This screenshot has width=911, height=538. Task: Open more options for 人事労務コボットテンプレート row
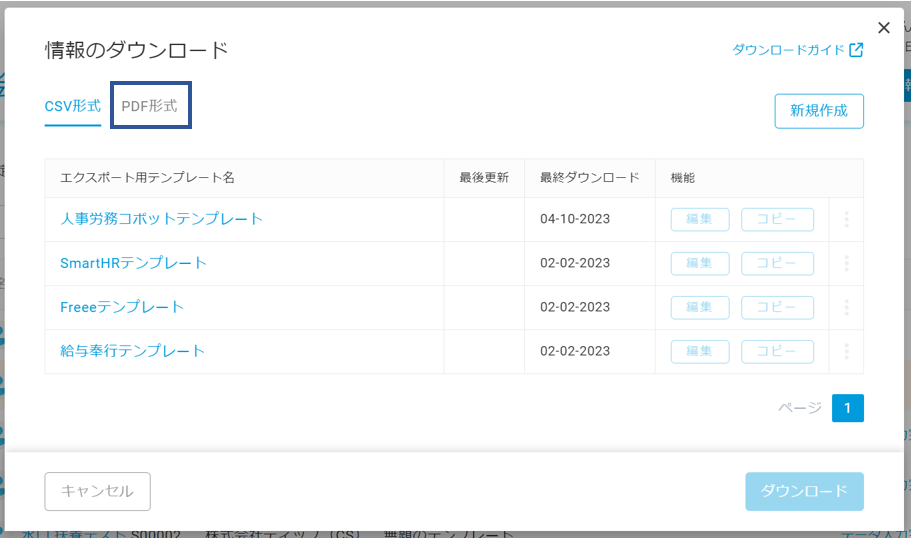[847, 220]
